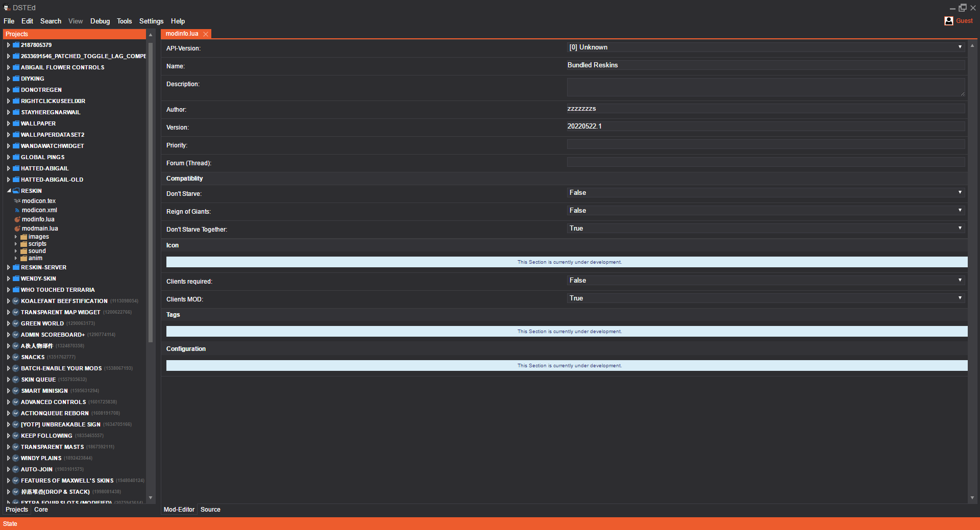Click the WALLPAPER project folder icon

pos(16,123)
